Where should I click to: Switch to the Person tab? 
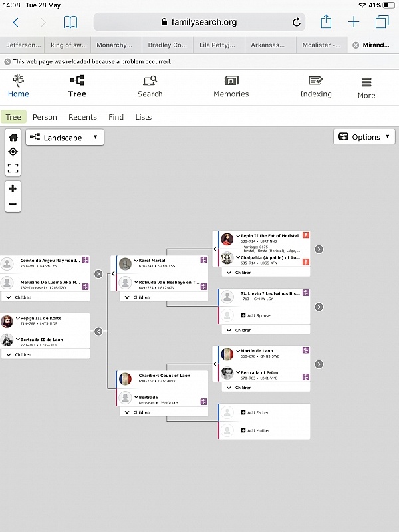[45, 117]
